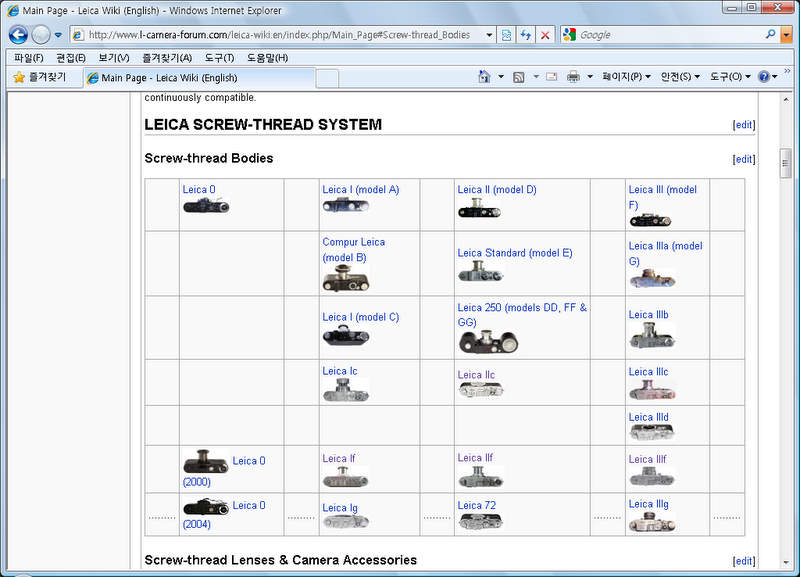Image resolution: width=800 pixels, height=577 pixels.
Task: Click the search magnifier icon
Action: [770, 34]
